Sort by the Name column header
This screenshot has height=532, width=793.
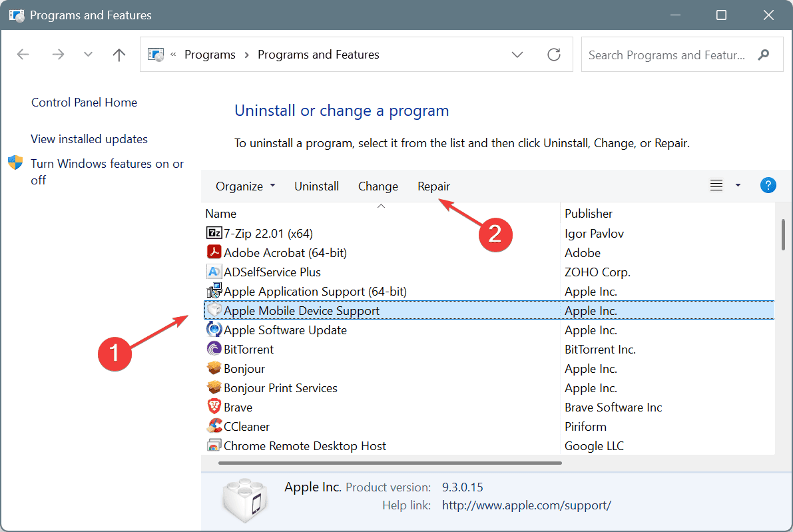pyautogui.click(x=220, y=214)
